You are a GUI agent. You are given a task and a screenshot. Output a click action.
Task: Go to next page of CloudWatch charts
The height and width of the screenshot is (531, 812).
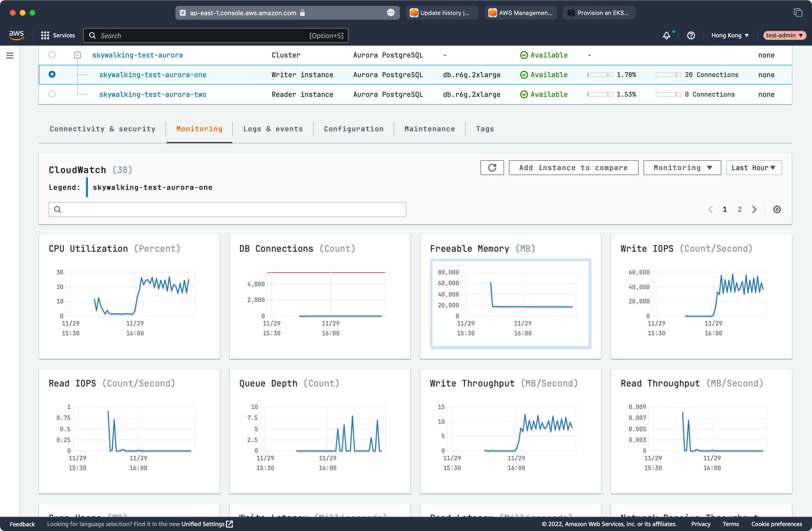754,209
